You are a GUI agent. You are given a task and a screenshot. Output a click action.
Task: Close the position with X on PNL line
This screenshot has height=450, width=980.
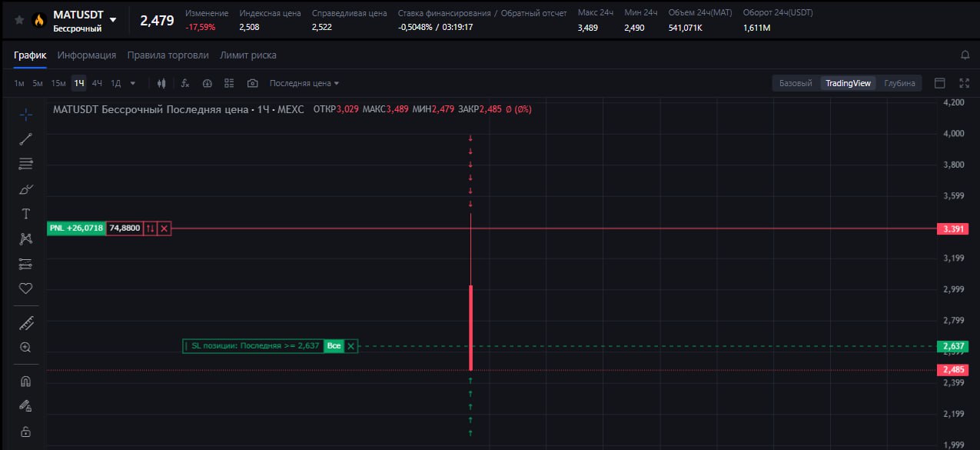164,228
